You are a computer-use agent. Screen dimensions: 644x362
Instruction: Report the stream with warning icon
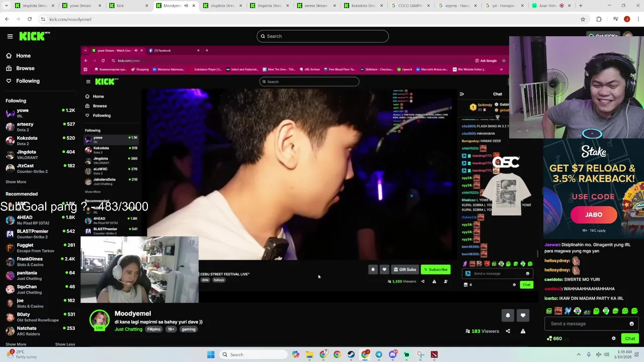click(523, 331)
